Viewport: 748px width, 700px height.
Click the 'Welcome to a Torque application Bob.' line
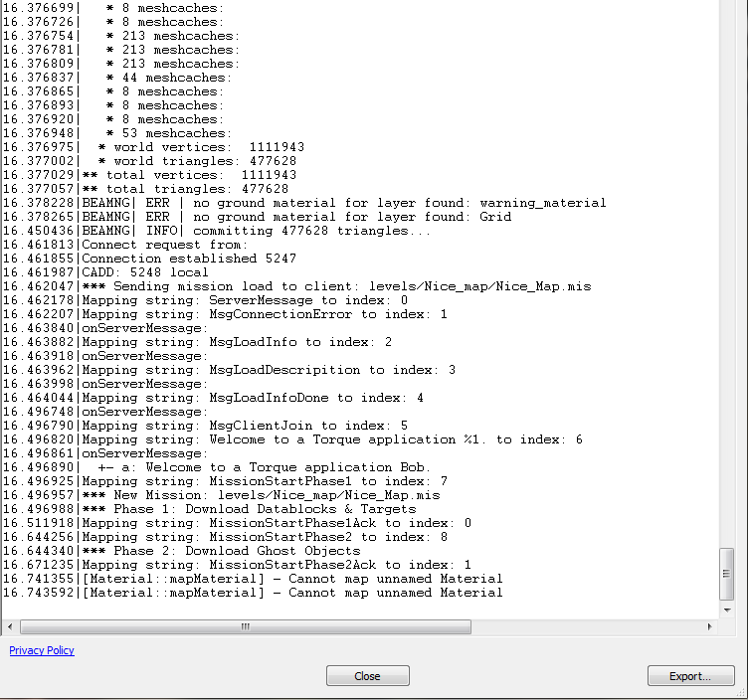point(217,467)
